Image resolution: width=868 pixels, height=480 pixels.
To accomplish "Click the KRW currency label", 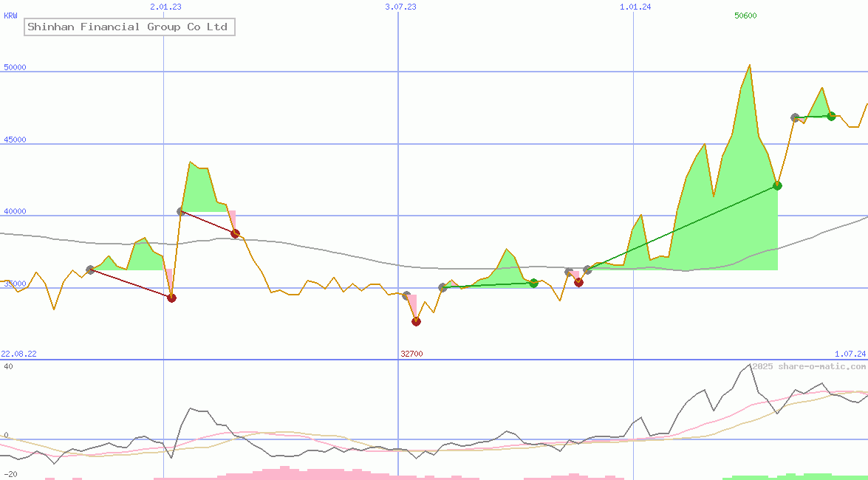I will [x=10, y=16].
